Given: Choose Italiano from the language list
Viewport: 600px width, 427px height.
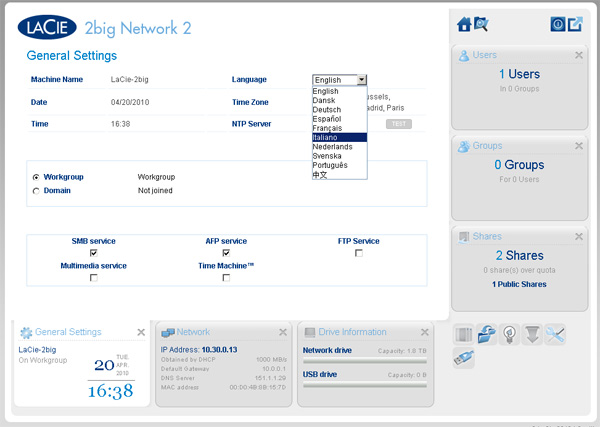Looking at the screenshot, I should click(339, 137).
